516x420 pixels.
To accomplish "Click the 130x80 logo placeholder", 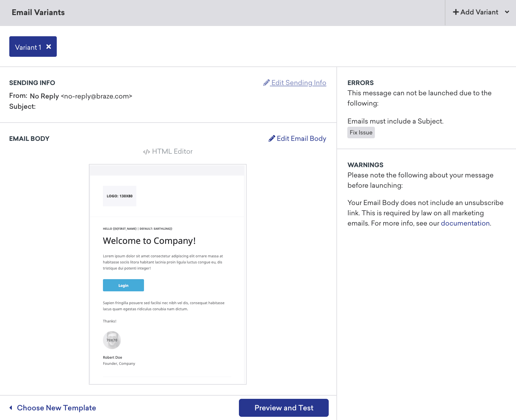I will 119,196.
